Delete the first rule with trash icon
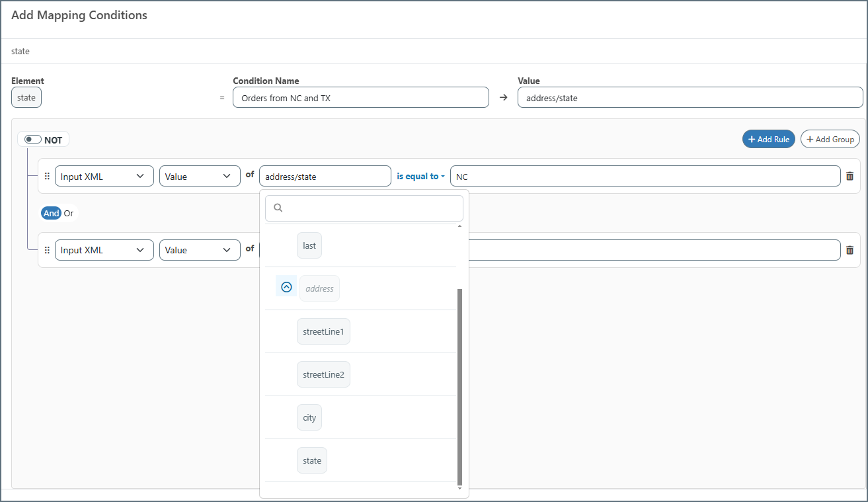The width and height of the screenshot is (868, 502). click(x=849, y=177)
